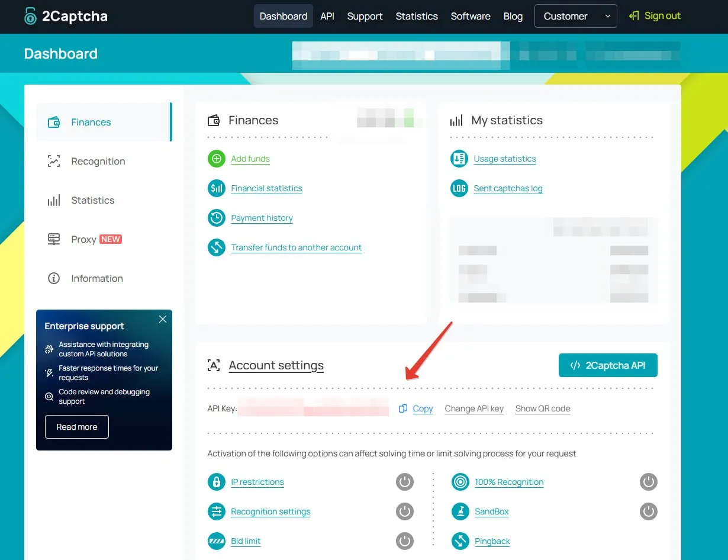This screenshot has height=560, width=728.
Task: Click the Change API key link
Action: (474, 408)
